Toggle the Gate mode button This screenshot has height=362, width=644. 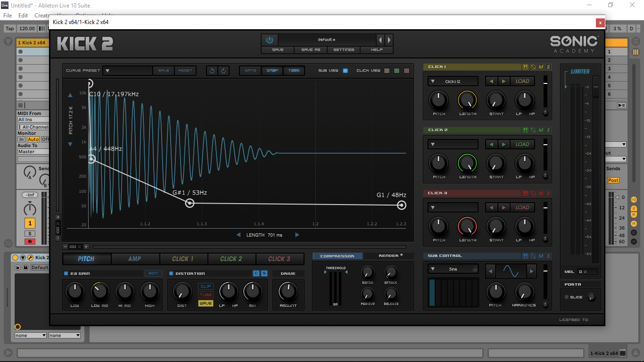(250, 71)
